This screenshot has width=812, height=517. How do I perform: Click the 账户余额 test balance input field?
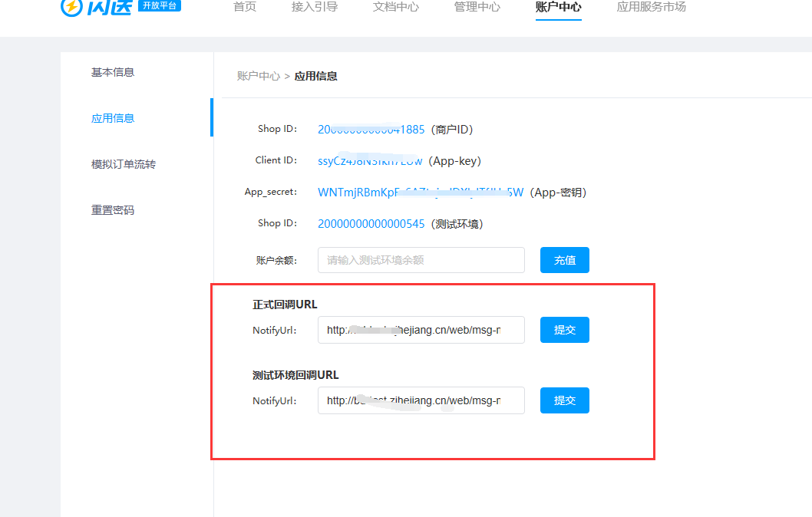click(421, 260)
